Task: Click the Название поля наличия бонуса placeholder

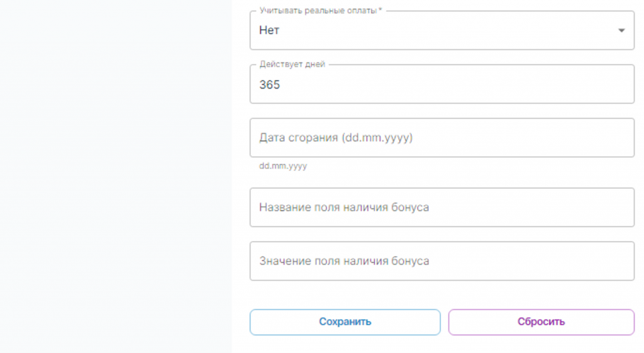Action: 344,208
